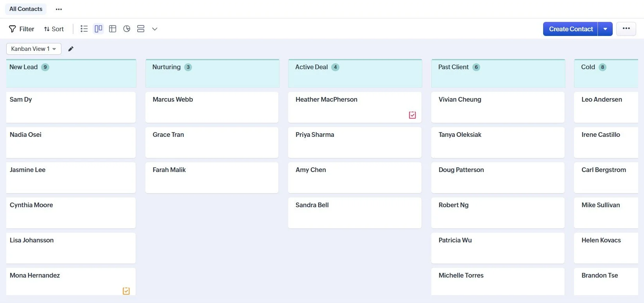Open the Leo Andersen contact card
Screen dimensions: 644x303
(x=606, y=108)
